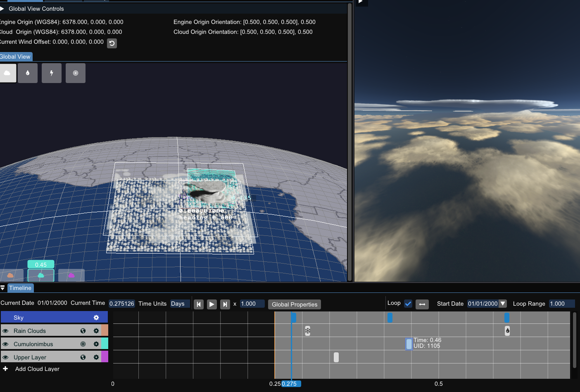The image size is (580, 392).
Task: Select the concentric target view icon
Action: (x=76, y=73)
